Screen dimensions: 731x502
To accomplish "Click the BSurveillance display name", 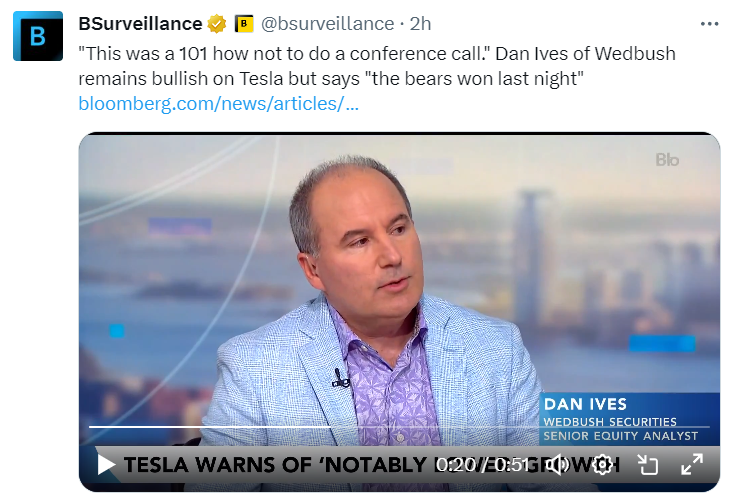I will pyautogui.click(x=140, y=23).
